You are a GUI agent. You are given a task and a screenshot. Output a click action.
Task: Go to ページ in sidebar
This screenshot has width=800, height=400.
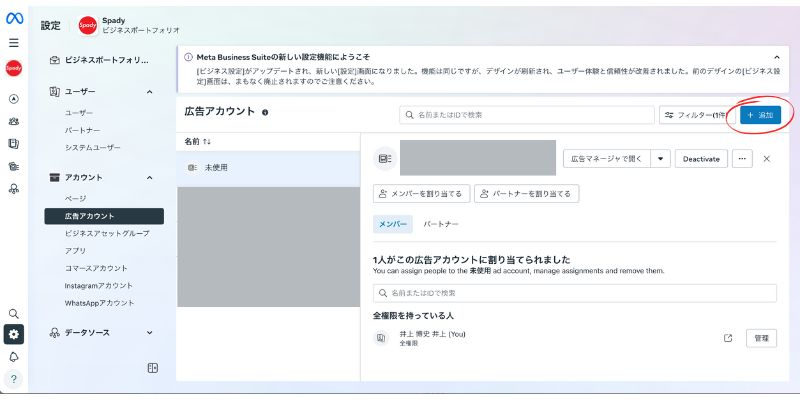tap(76, 198)
